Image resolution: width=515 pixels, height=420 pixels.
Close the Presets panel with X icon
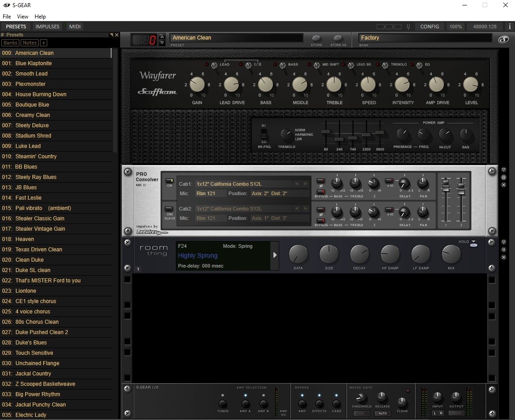click(116, 35)
